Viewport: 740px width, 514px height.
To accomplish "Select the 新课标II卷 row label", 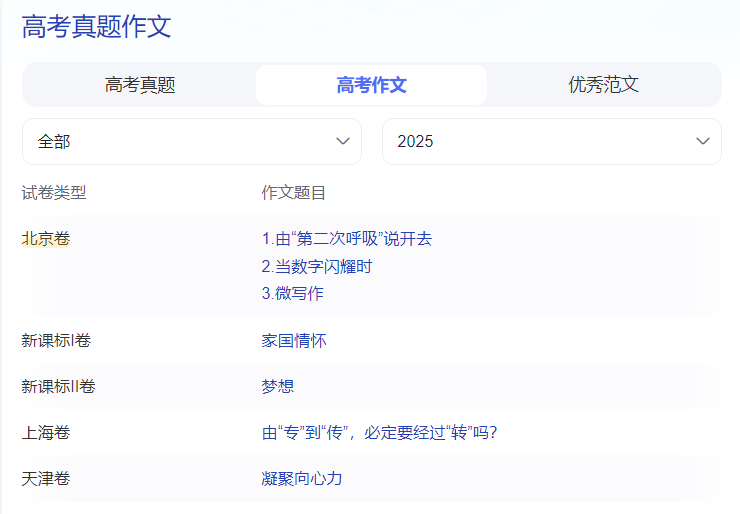I will (x=58, y=386).
